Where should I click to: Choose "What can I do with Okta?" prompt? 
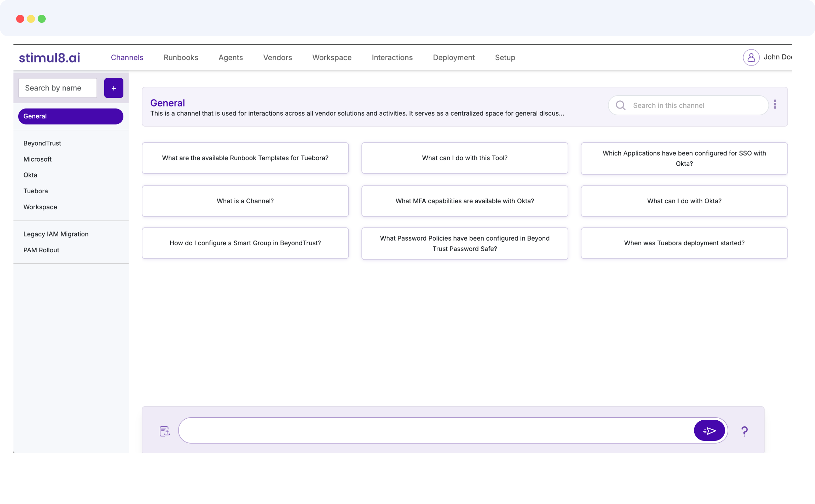click(684, 201)
